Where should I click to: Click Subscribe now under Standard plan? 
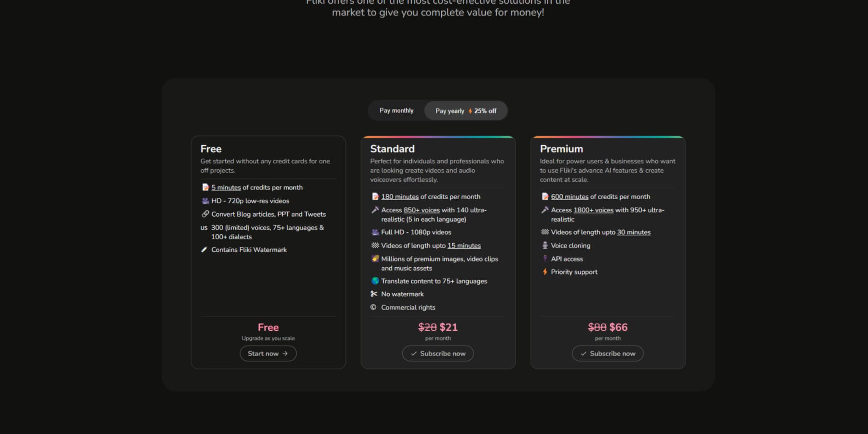point(437,353)
